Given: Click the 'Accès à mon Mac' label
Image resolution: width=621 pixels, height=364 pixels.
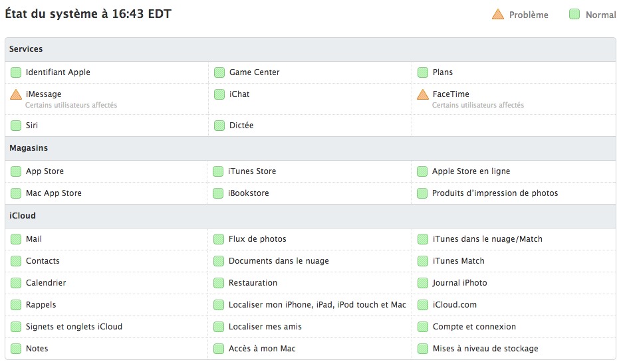Looking at the screenshot, I should (x=262, y=349).
